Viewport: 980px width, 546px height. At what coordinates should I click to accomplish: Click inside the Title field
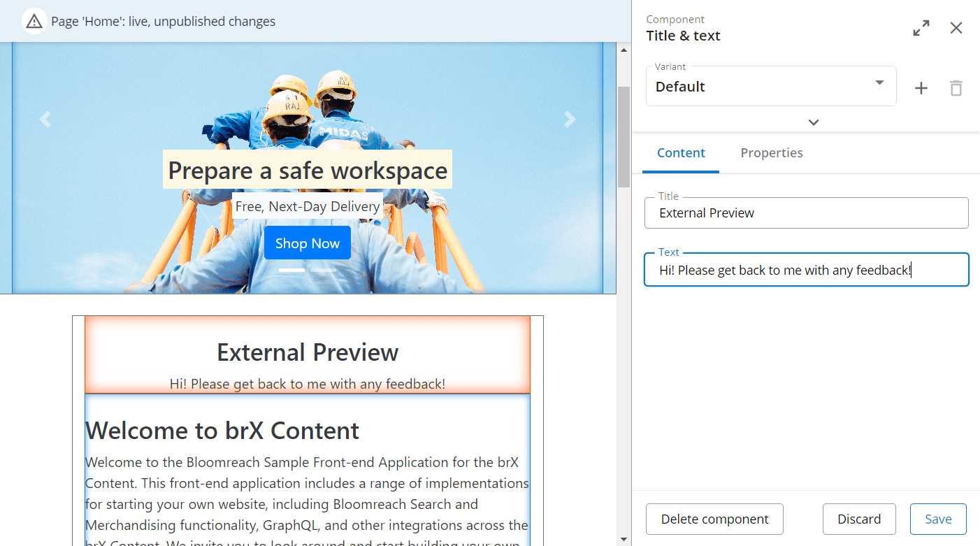(x=806, y=213)
